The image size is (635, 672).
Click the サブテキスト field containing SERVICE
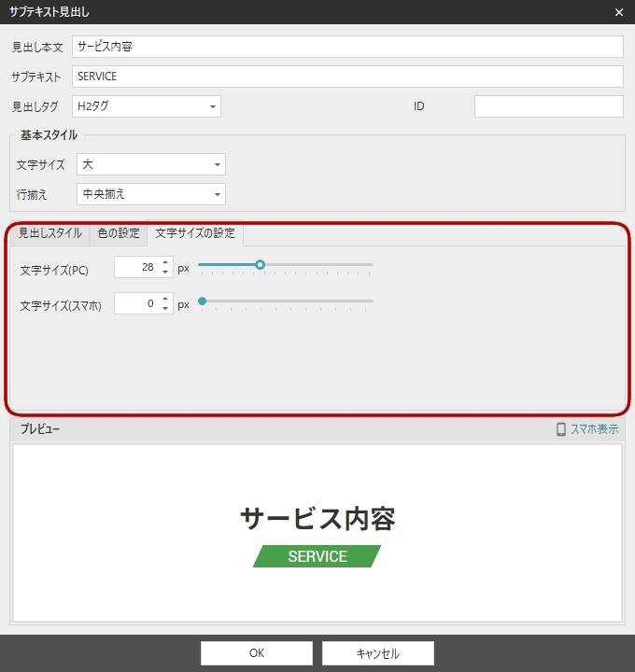click(346, 77)
